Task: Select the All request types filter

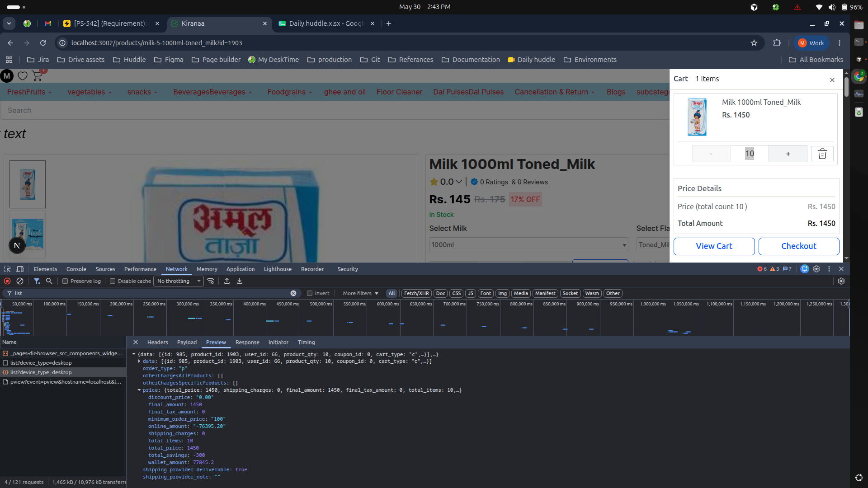Action: click(392, 293)
